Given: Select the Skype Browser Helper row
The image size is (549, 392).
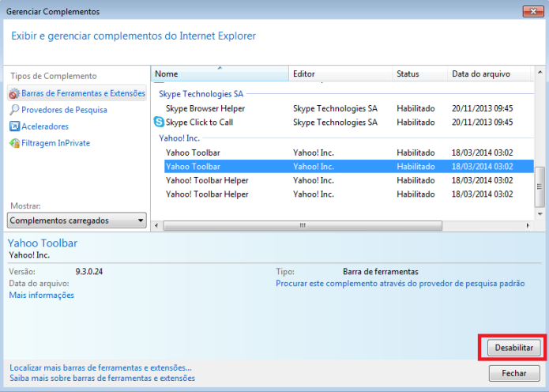Looking at the screenshot, I should coord(348,108).
